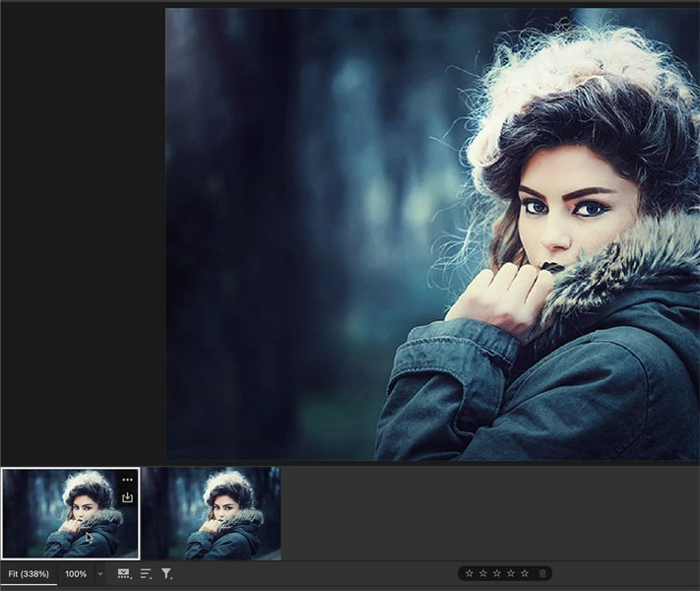This screenshot has width=700, height=591.
Task: Click the large preview image of the woman
Action: [432, 234]
